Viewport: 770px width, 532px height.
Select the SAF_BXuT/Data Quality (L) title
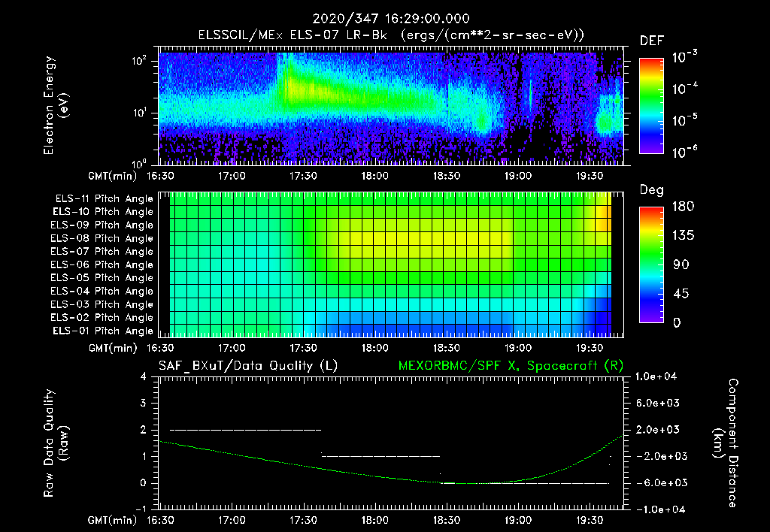point(248,366)
